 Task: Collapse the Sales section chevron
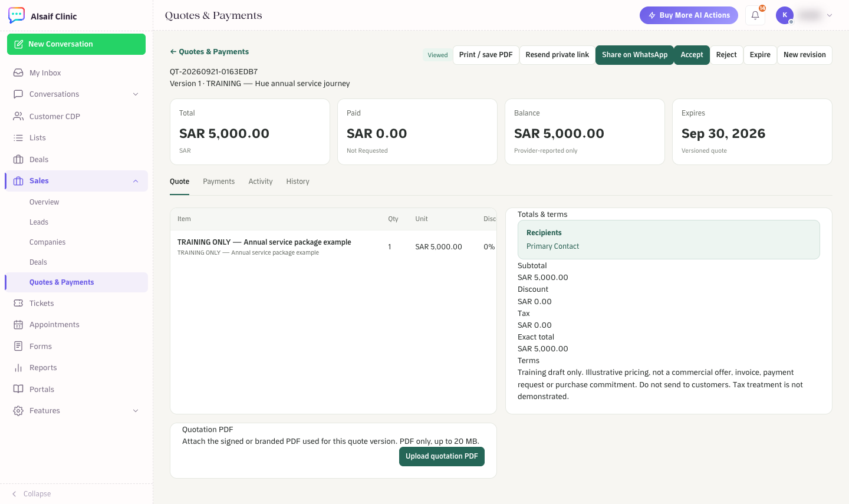pyautogui.click(x=136, y=181)
